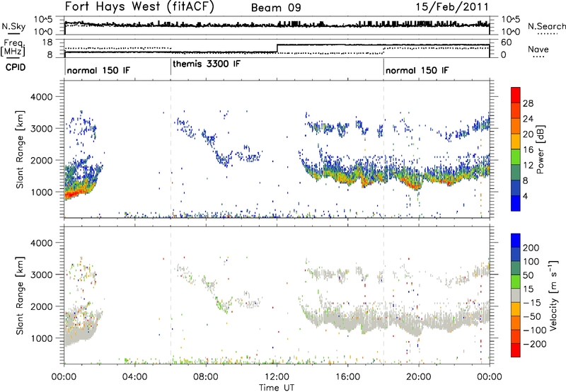Click the '28' tick on Power scale

point(528,103)
